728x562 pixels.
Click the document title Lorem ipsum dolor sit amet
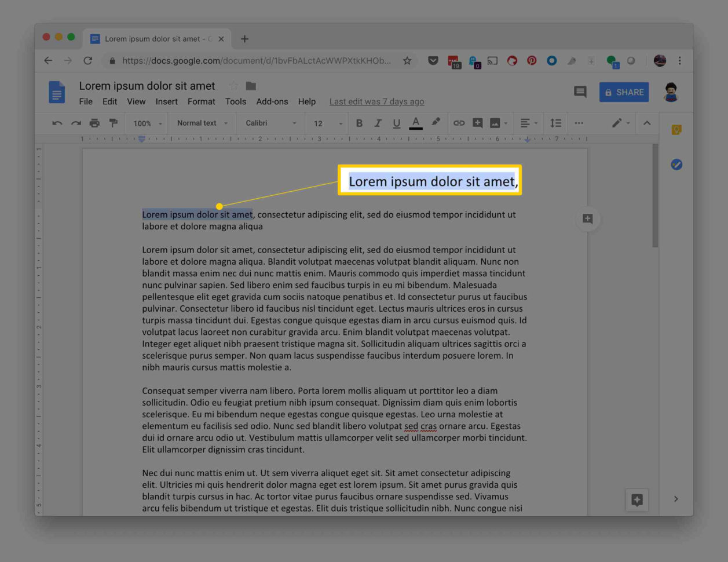(147, 85)
